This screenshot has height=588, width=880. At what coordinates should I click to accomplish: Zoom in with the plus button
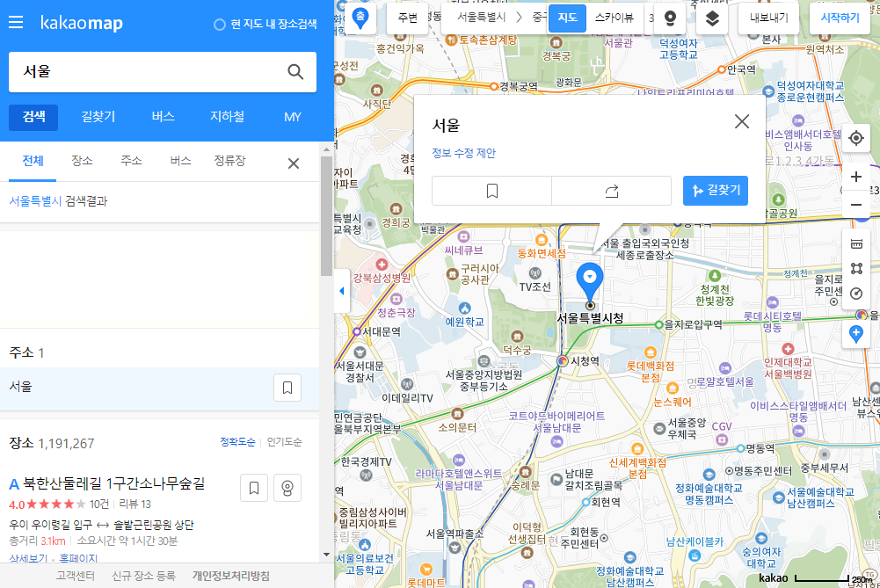pyautogui.click(x=856, y=177)
